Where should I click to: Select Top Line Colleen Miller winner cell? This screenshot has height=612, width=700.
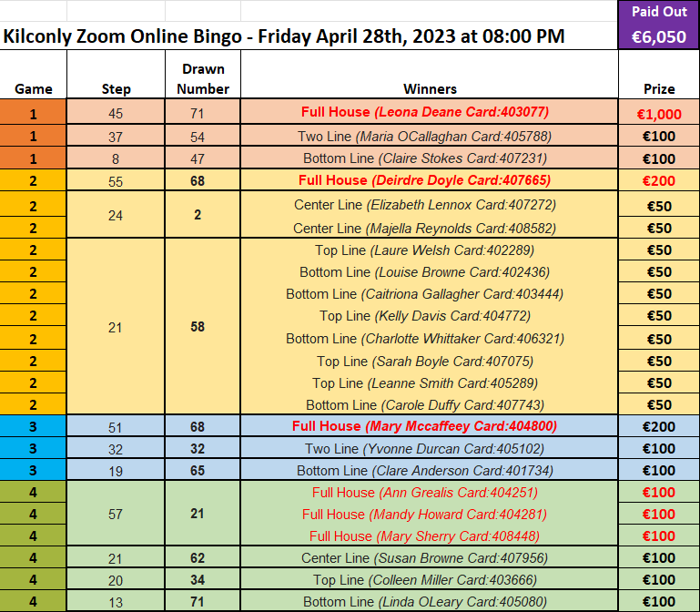point(430,579)
